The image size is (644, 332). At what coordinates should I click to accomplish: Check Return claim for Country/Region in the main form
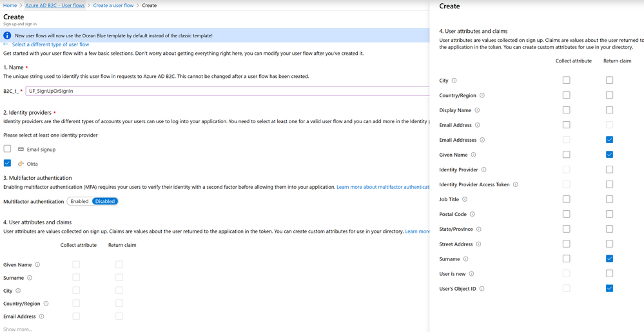point(119,303)
